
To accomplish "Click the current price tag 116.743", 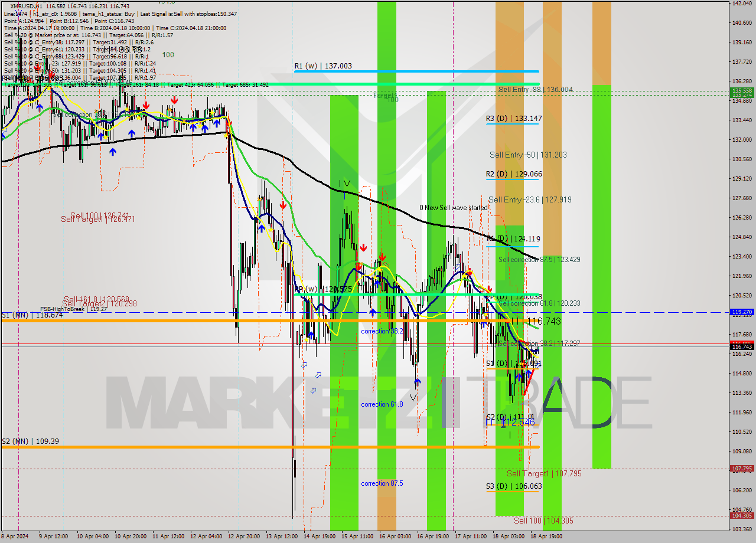I will (742, 347).
